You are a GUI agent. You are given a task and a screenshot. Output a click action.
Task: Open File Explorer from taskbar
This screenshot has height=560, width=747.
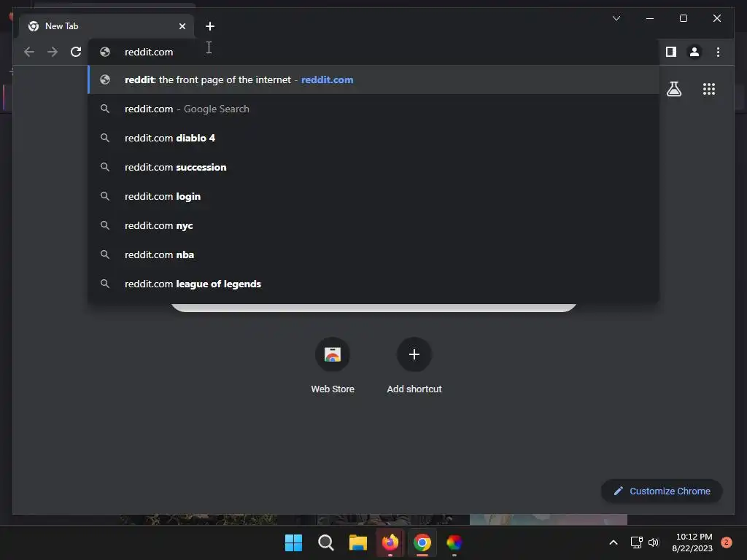coord(357,542)
